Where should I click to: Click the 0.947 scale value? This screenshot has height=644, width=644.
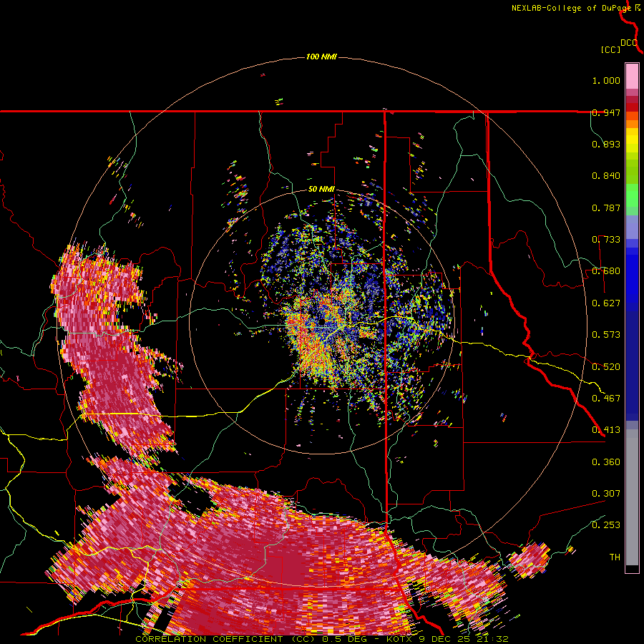606,112
